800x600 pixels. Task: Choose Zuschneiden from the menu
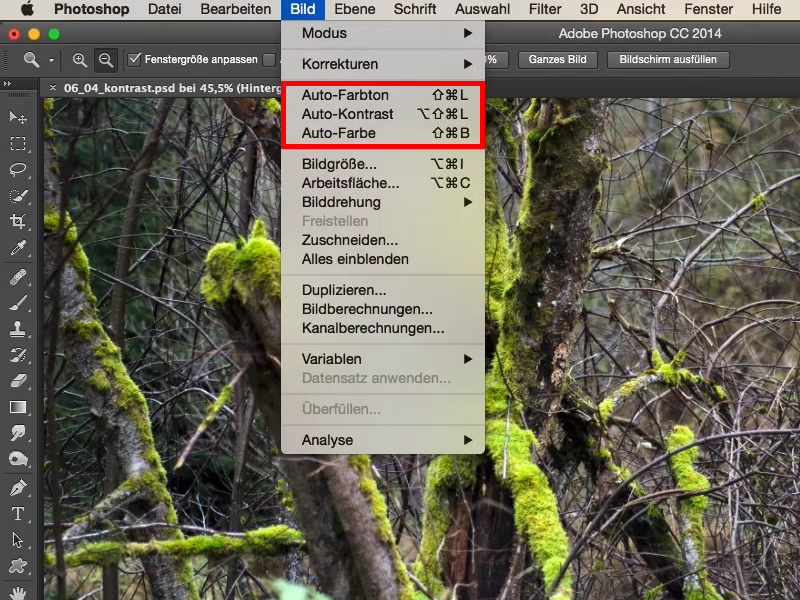[383, 240]
